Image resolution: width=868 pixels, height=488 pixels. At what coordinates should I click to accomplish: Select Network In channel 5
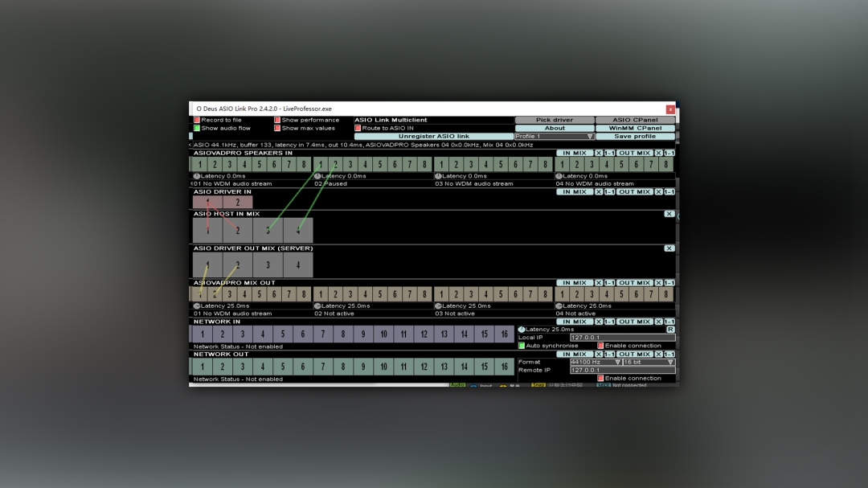coord(283,334)
